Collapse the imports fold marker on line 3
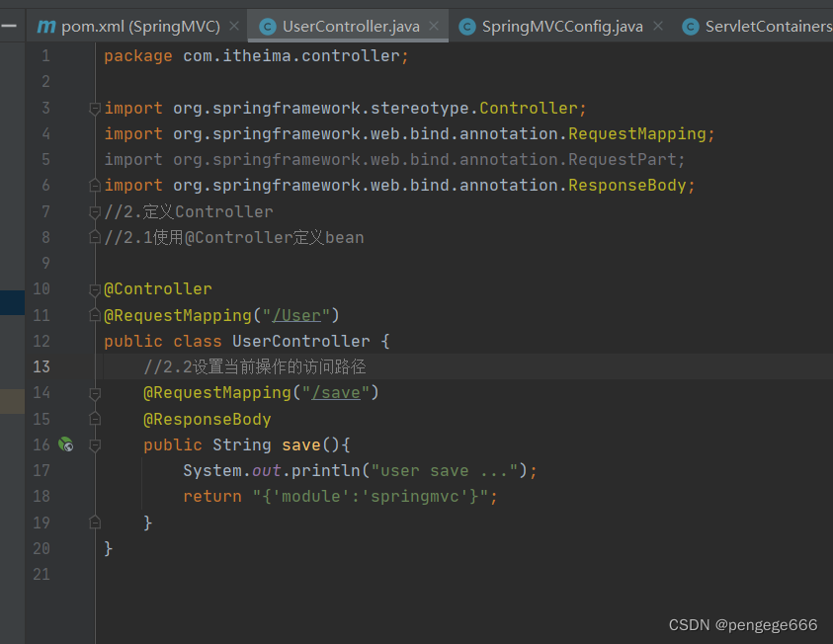This screenshot has height=644, width=833. (95, 109)
